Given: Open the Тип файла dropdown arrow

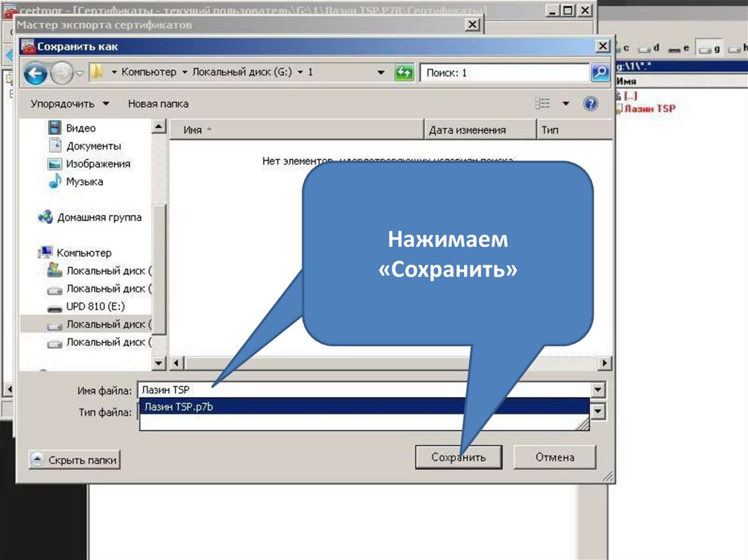Looking at the screenshot, I should point(598,412).
